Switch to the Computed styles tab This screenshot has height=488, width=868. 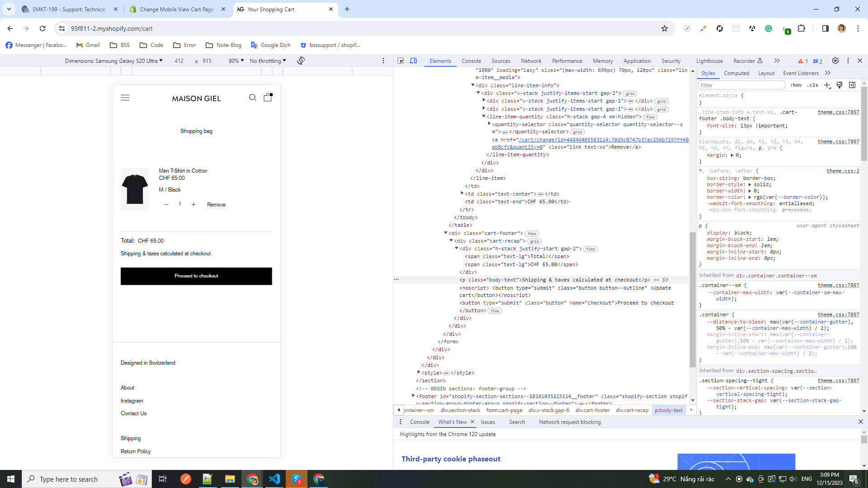click(736, 73)
